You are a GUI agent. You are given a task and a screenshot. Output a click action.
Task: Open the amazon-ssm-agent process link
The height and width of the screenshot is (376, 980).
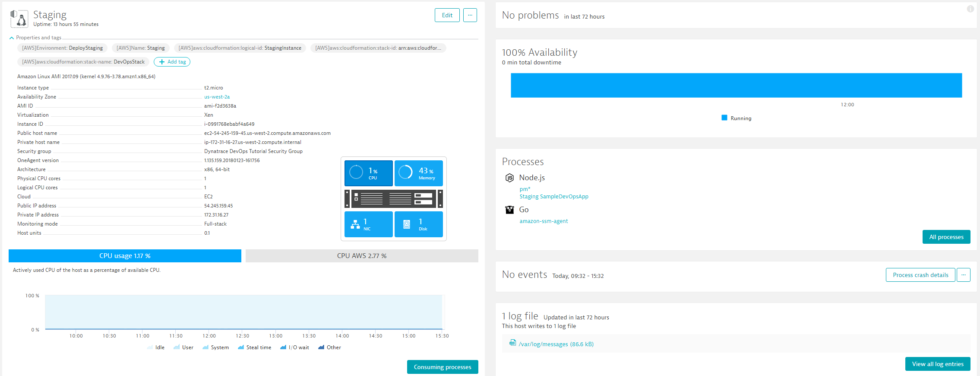pos(544,221)
